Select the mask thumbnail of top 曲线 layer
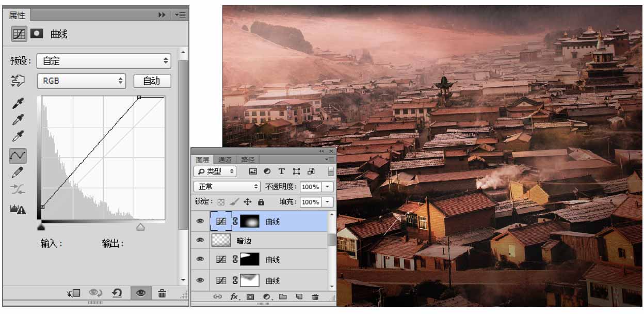644x314 pixels. [x=250, y=221]
